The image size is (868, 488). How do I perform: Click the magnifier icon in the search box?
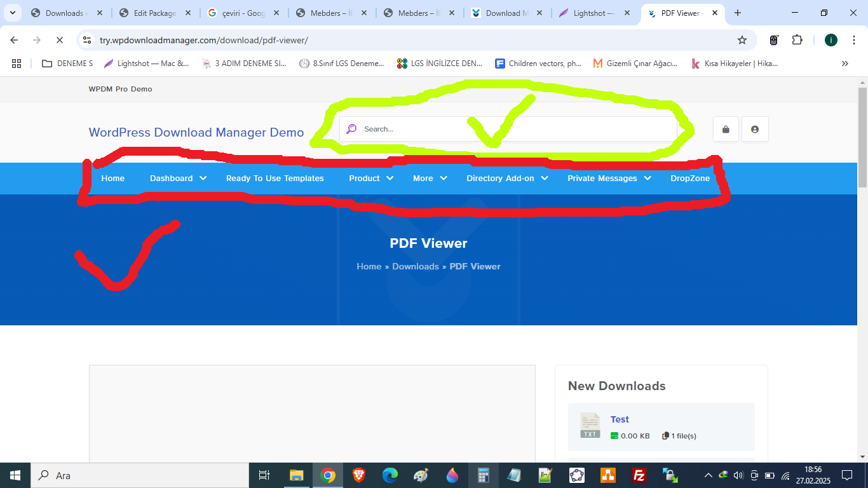(351, 129)
